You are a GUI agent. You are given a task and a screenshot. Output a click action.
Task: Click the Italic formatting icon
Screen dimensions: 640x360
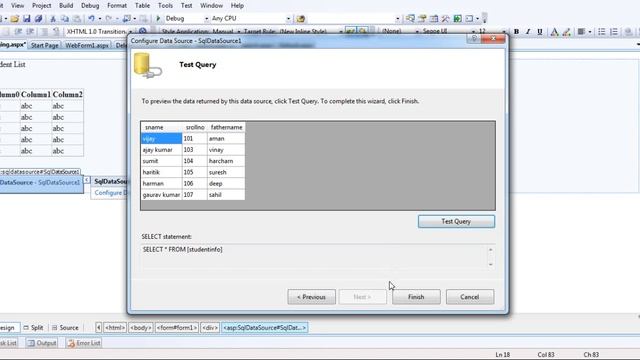(x=528, y=31)
